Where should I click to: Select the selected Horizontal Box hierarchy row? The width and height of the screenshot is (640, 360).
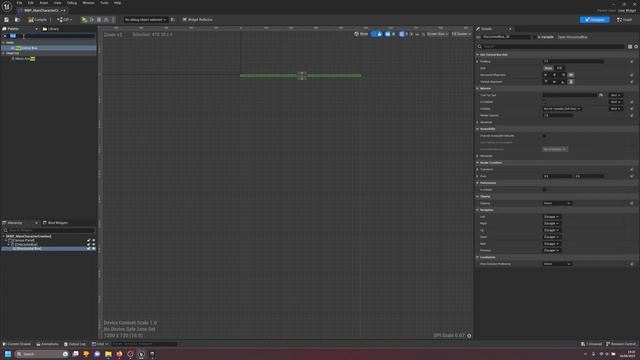click(x=49, y=249)
